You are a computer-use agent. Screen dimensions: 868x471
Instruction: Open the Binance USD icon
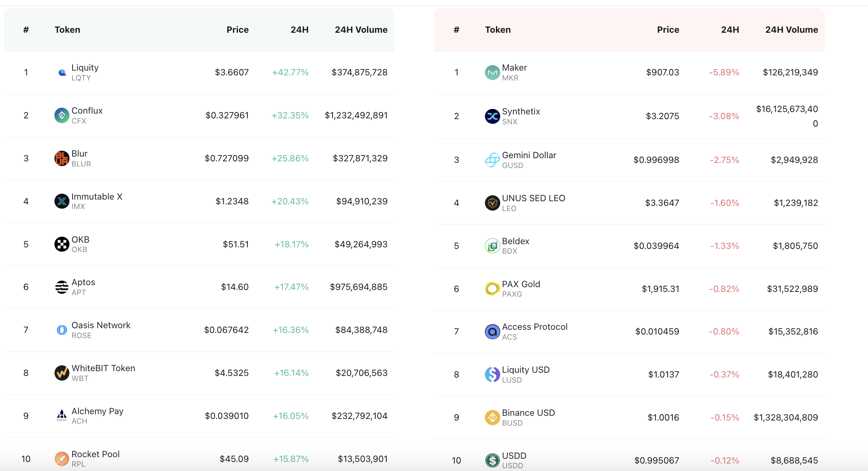coord(492,418)
